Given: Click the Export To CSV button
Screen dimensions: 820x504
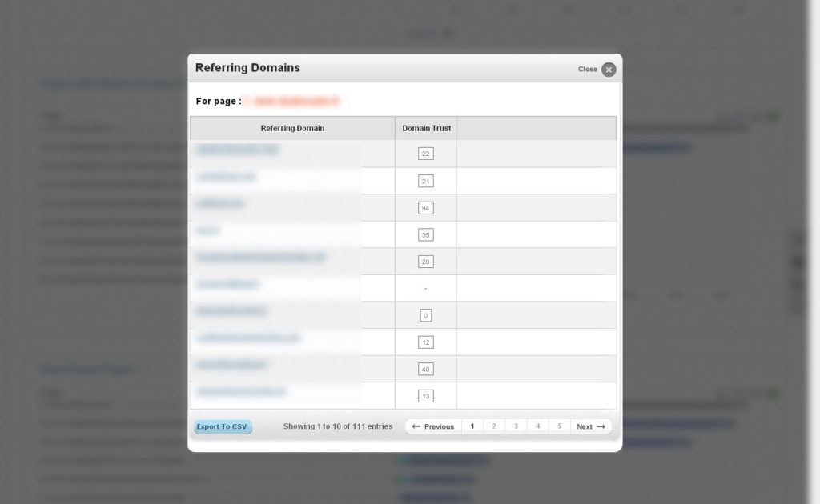Looking at the screenshot, I should point(223,426).
